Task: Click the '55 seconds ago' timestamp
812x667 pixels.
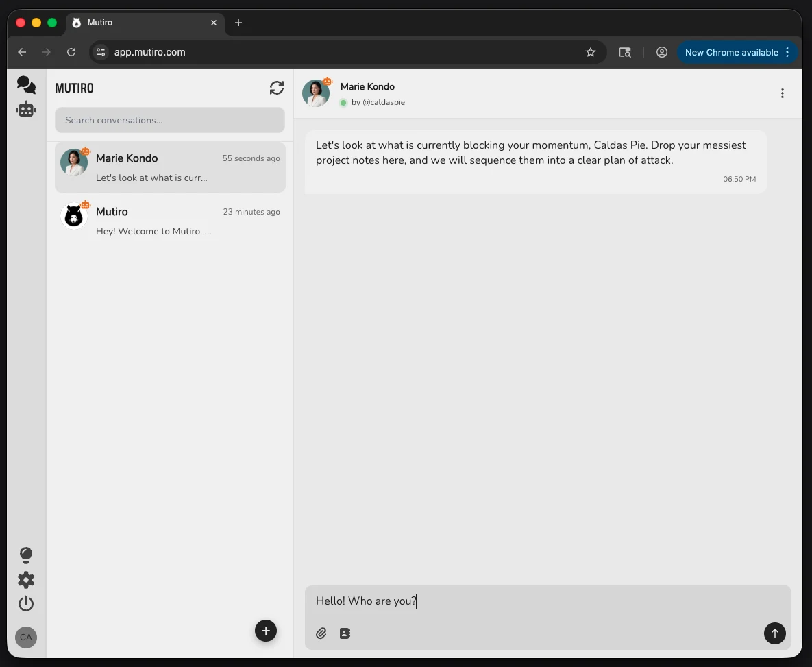Action: pos(251,158)
